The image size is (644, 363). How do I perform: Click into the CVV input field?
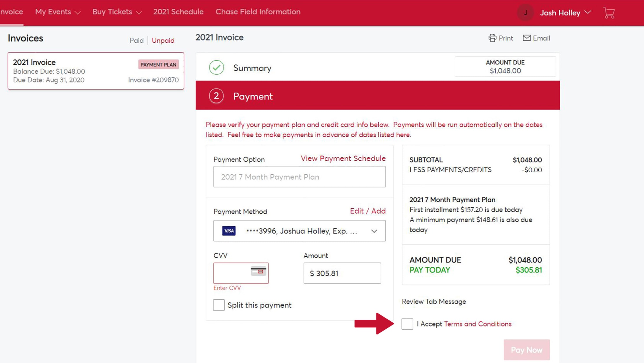coord(232,273)
